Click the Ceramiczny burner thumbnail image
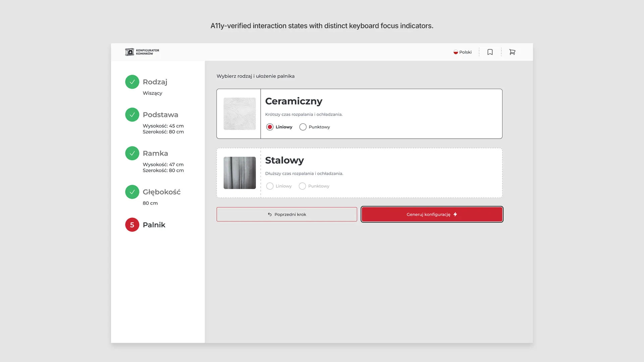644x362 pixels. [x=239, y=114]
